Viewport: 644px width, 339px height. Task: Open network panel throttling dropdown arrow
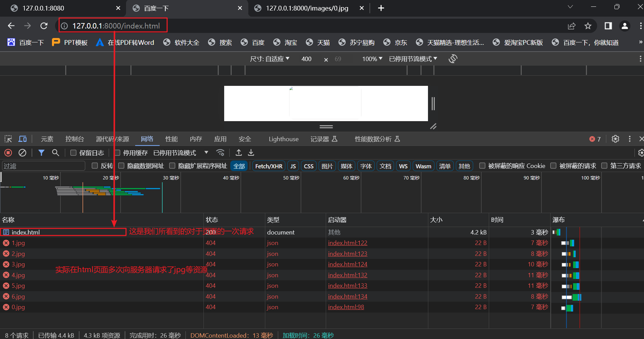point(206,153)
